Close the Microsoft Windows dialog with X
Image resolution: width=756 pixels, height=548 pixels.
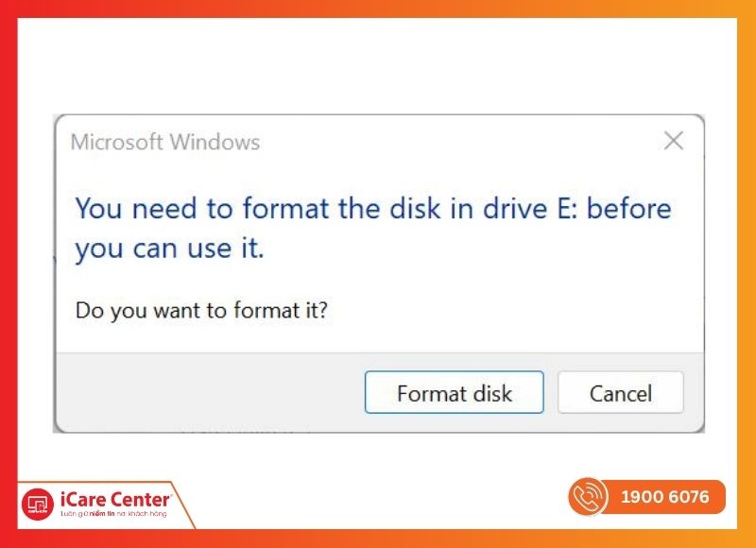click(673, 142)
